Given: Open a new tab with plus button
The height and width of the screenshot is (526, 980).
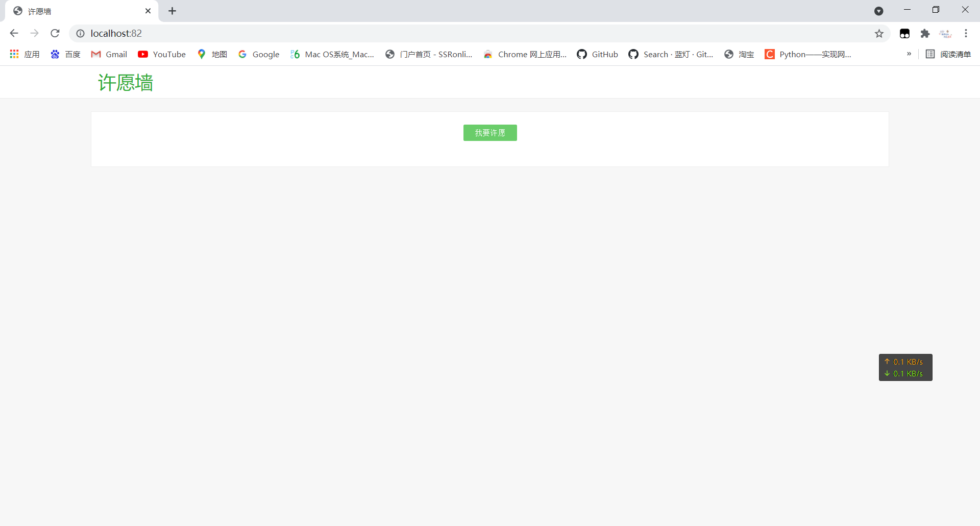Looking at the screenshot, I should [x=173, y=11].
